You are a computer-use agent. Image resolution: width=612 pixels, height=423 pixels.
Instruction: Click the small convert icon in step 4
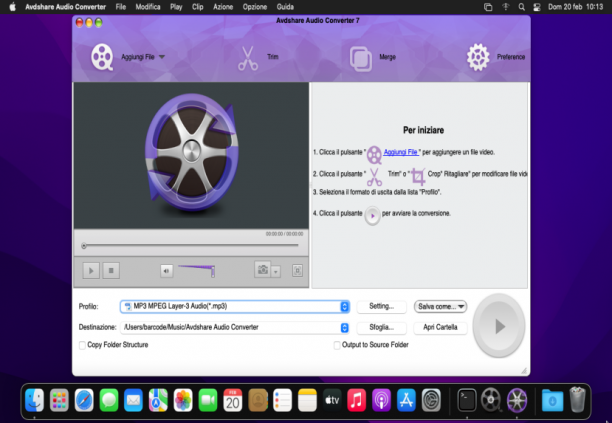tap(372, 215)
